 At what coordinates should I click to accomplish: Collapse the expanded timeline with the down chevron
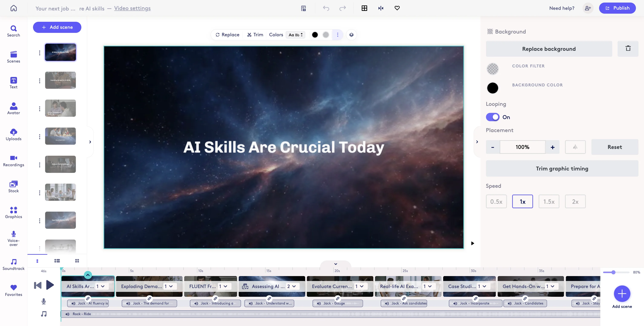[335, 264]
